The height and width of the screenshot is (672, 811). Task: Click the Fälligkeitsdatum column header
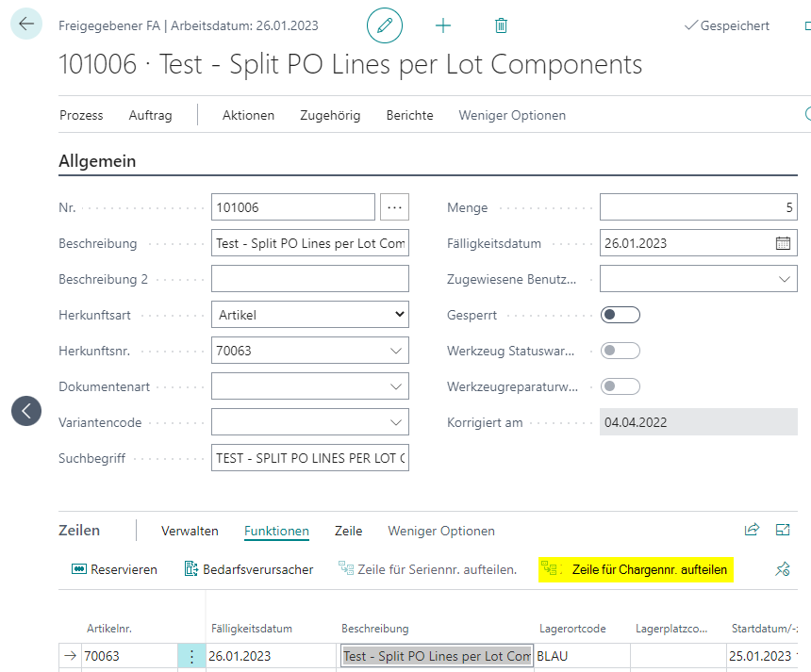click(252, 629)
